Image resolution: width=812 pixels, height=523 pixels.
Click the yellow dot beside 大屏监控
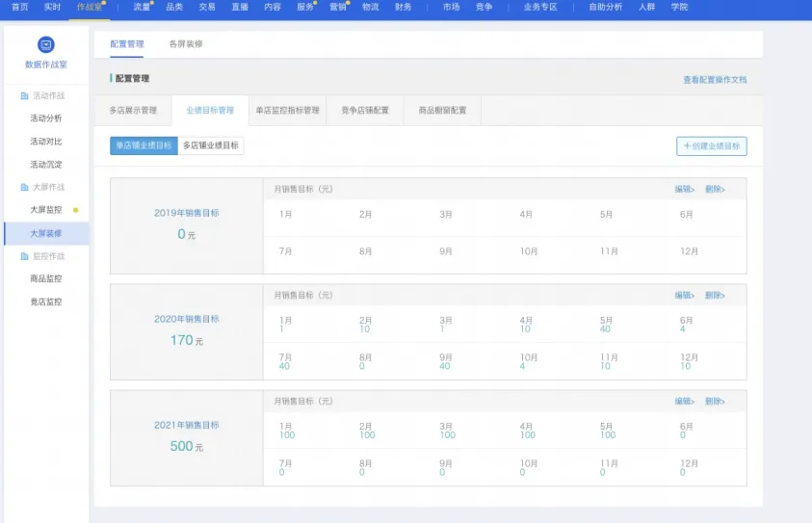coord(75,210)
